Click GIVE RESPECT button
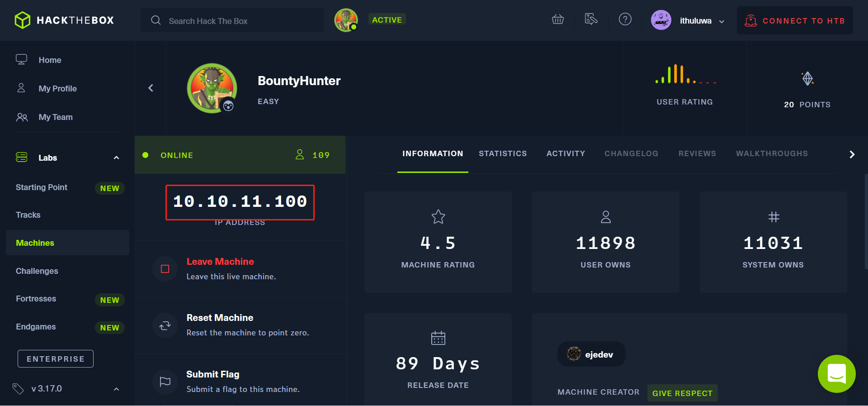 click(x=682, y=393)
